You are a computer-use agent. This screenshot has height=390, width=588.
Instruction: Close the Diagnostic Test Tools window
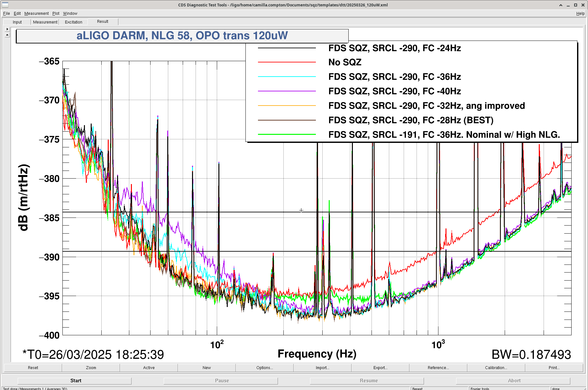tap(583, 5)
